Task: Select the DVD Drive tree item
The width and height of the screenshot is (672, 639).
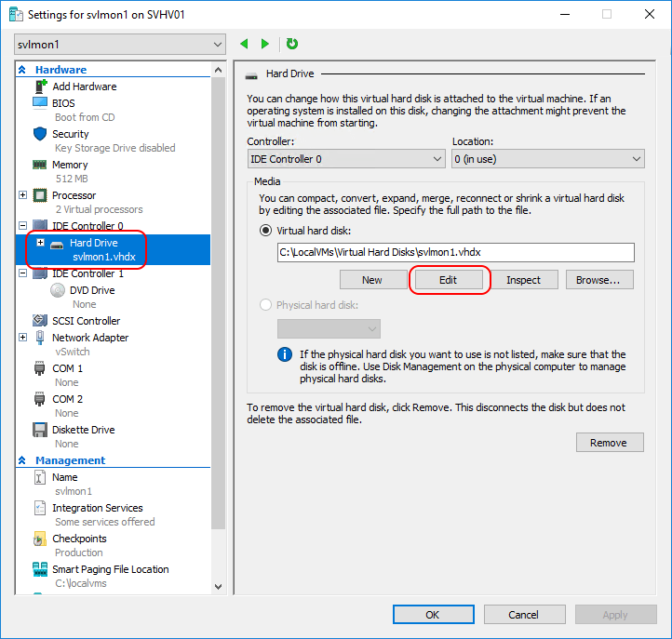Action: 92,290
